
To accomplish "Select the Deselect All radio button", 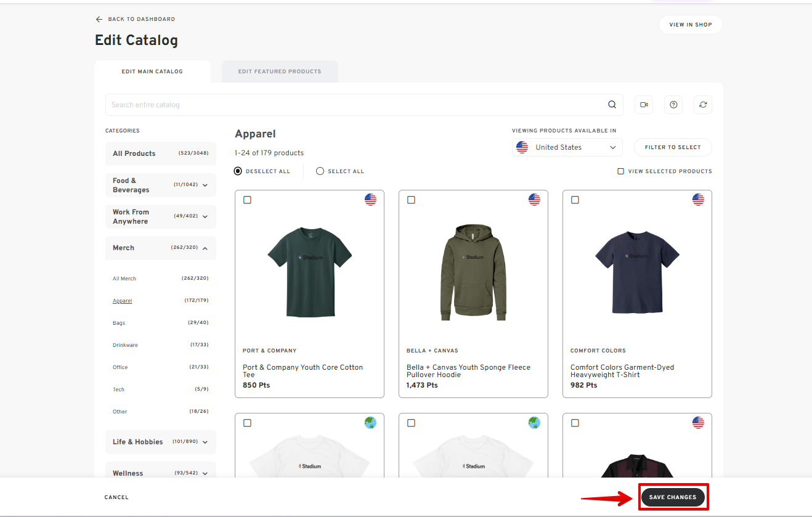I will [x=238, y=171].
